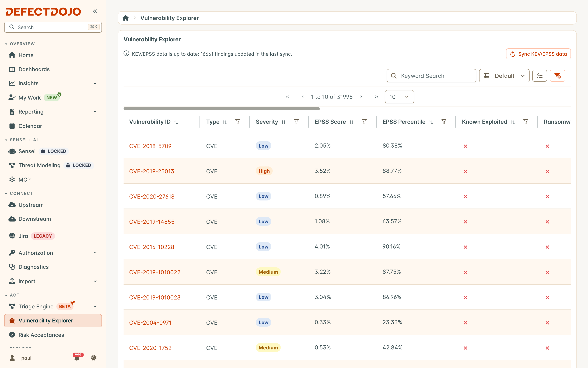Image resolution: width=588 pixels, height=368 pixels.
Task: Open Risk Acceptances in the sidebar
Action: pyautogui.click(x=53, y=335)
